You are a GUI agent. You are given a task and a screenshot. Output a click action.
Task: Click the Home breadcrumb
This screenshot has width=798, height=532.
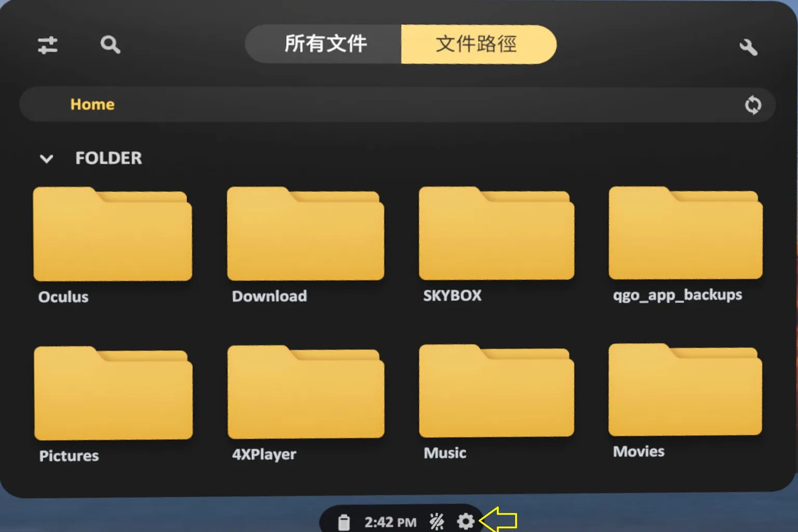tap(92, 104)
